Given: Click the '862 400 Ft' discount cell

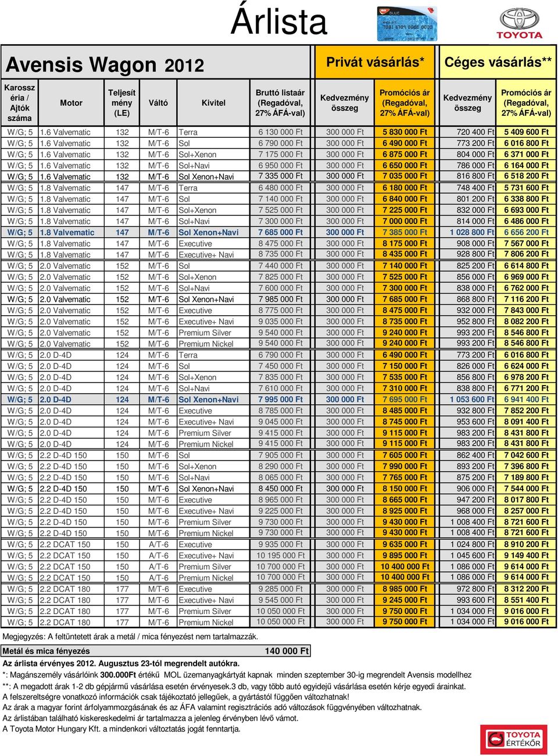Looking at the screenshot, I should pos(475,455).
